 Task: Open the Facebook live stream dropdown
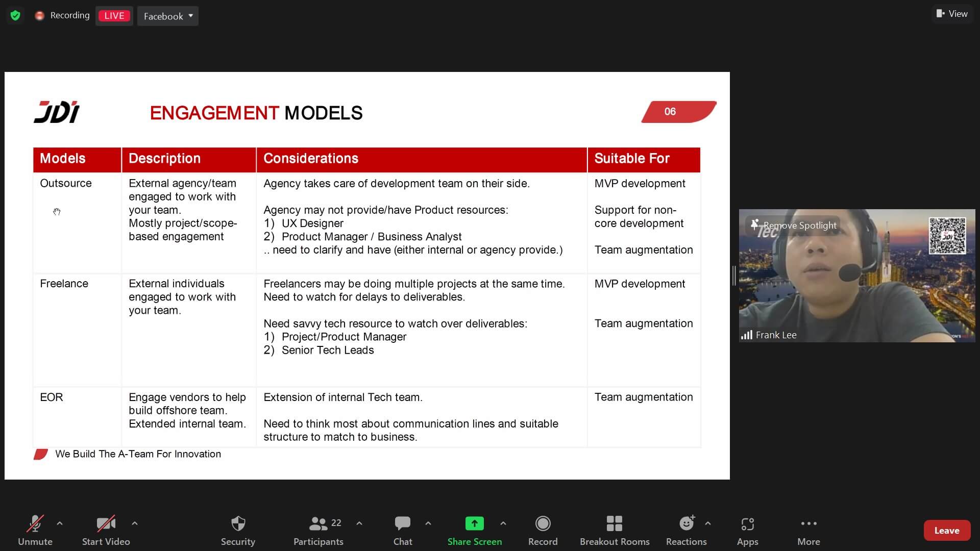click(x=168, y=16)
